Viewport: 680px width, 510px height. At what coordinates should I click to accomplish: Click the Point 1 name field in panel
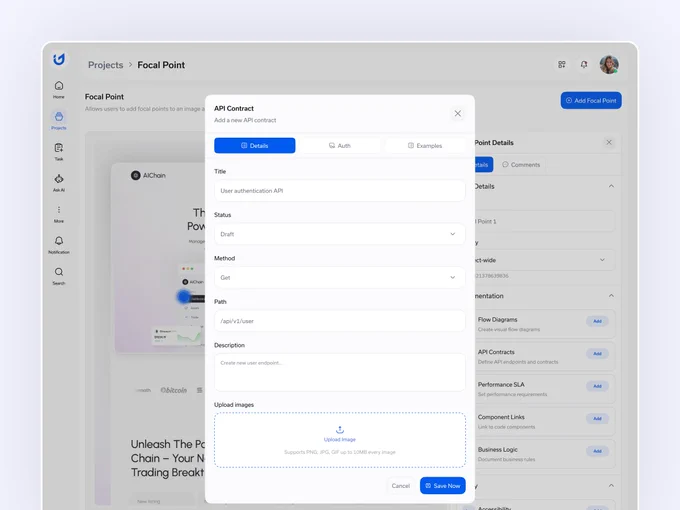coord(544,221)
